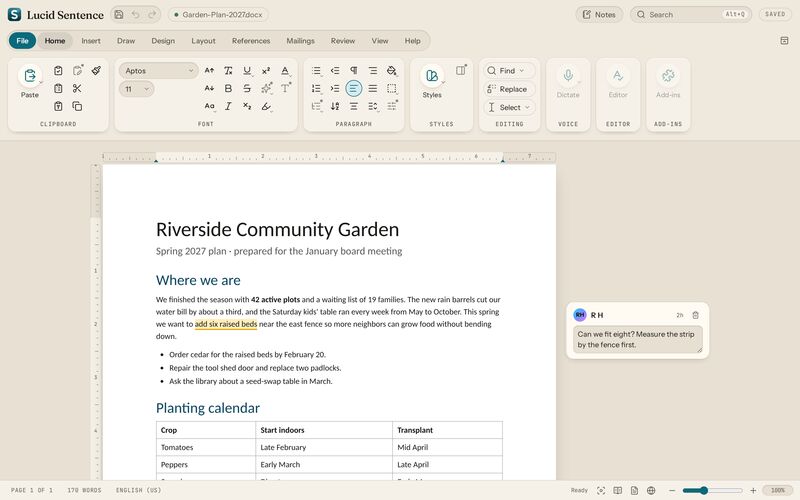Click the Sort A-Z icon

click(335, 106)
